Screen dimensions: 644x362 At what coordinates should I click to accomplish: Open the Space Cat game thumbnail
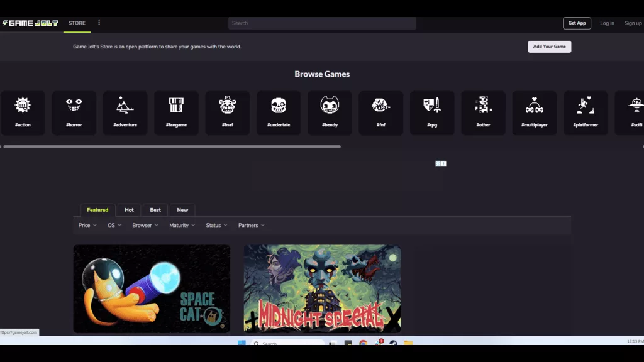coord(152,289)
